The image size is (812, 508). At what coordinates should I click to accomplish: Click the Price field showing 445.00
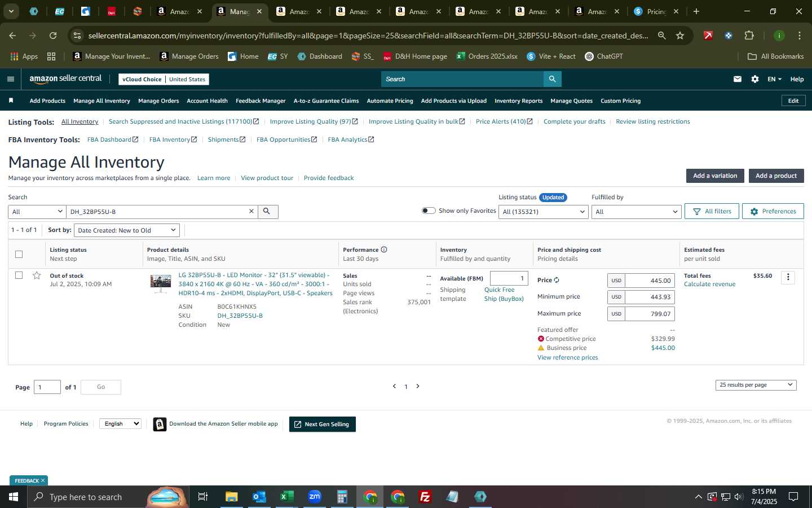coord(650,281)
